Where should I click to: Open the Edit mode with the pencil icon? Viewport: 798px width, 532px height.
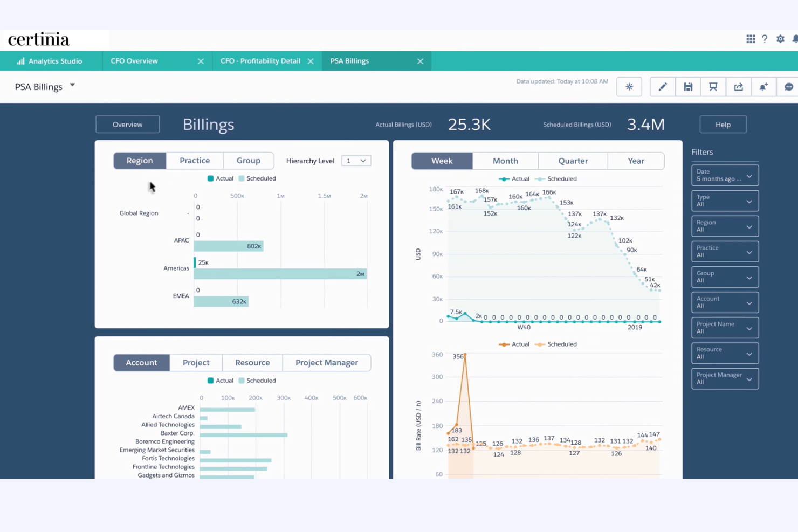(663, 86)
